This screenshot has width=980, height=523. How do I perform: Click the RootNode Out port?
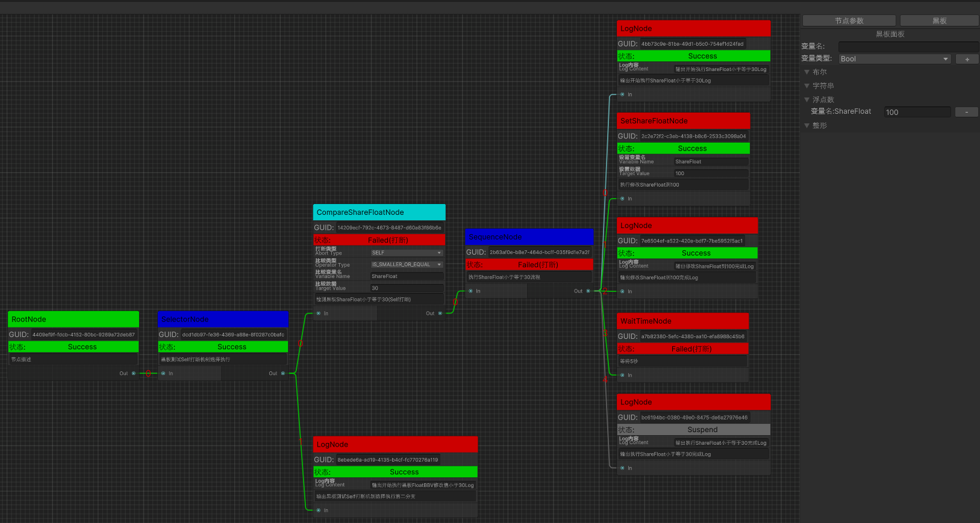tap(134, 373)
